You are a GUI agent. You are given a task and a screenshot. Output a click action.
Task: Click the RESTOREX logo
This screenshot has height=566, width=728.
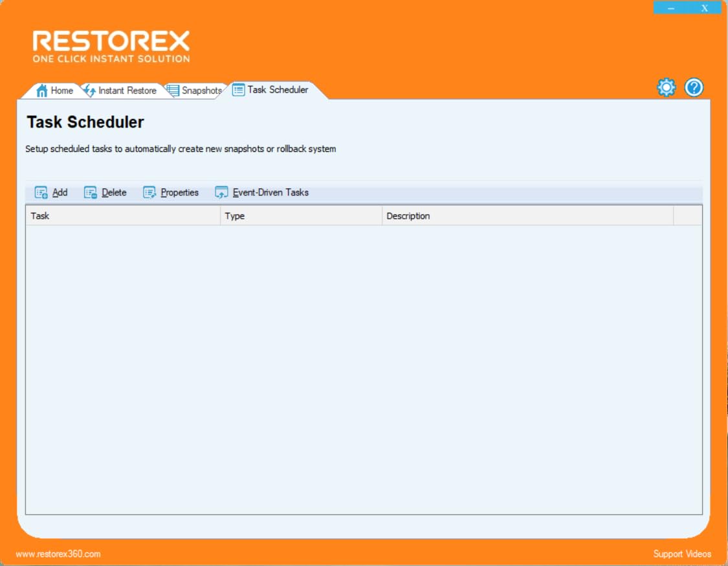pos(111,47)
